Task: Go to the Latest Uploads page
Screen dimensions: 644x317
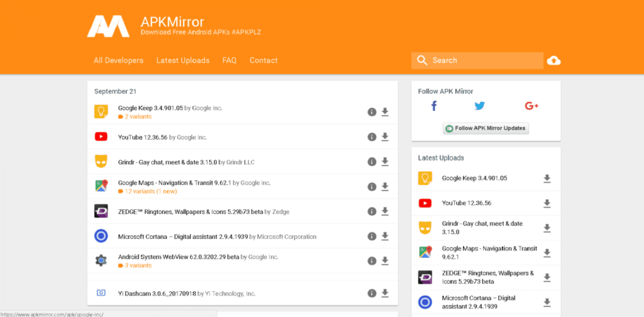Action: 183,60
